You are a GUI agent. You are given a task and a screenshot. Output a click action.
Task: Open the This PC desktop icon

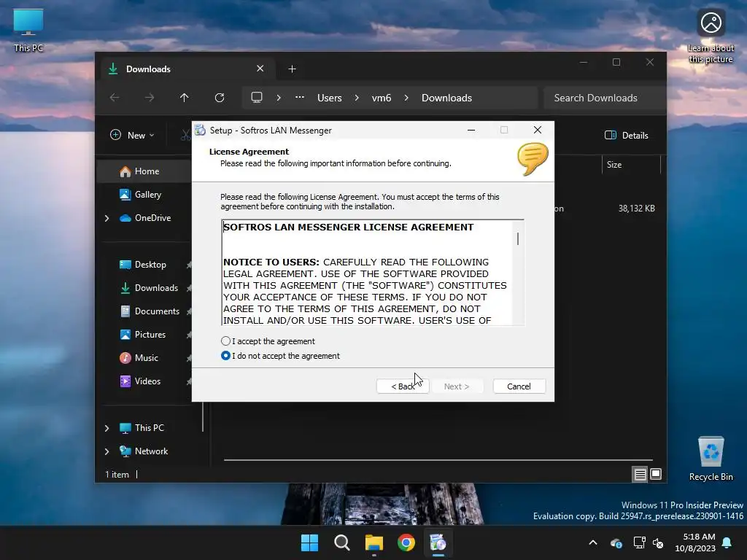coord(28,30)
